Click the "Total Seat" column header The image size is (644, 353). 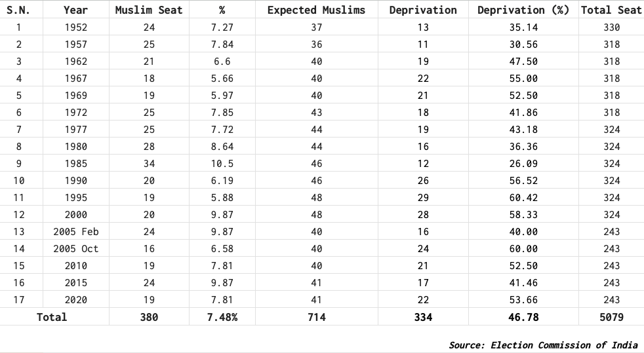611,10
